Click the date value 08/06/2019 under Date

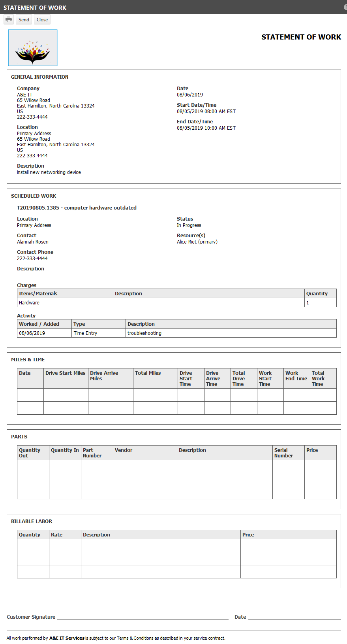click(190, 95)
